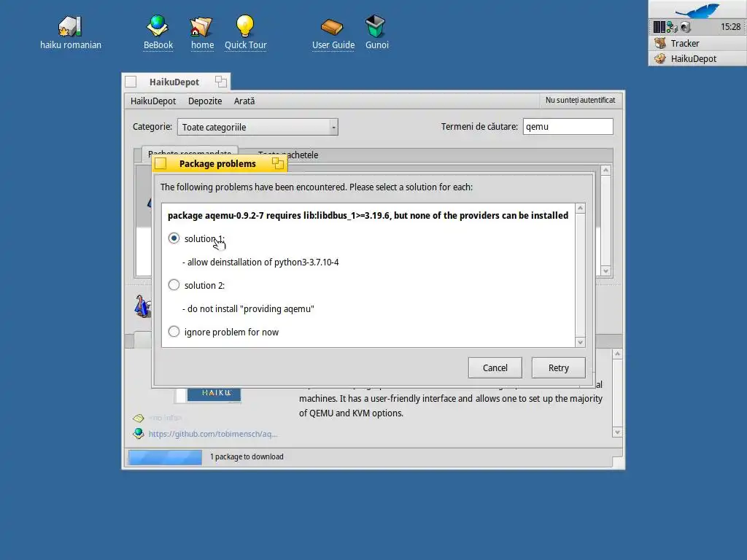
Task: Select solution 1 radio button
Action: (x=174, y=238)
